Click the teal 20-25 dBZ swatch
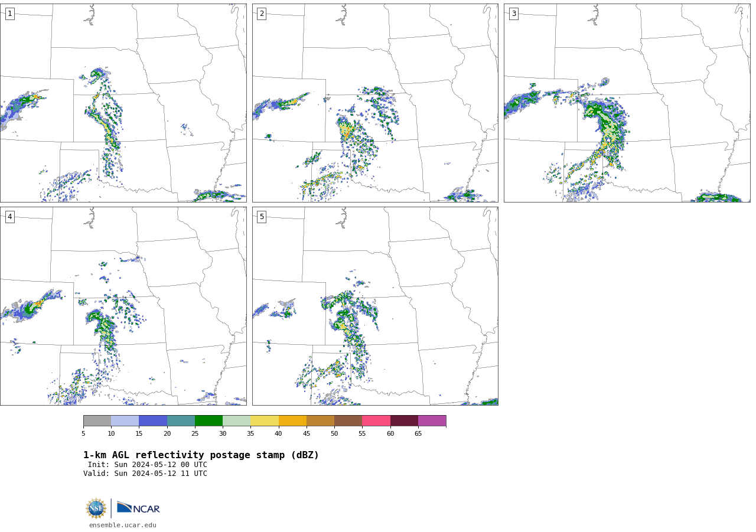Screen dimensions: 756x532 [x=181, y=420]
